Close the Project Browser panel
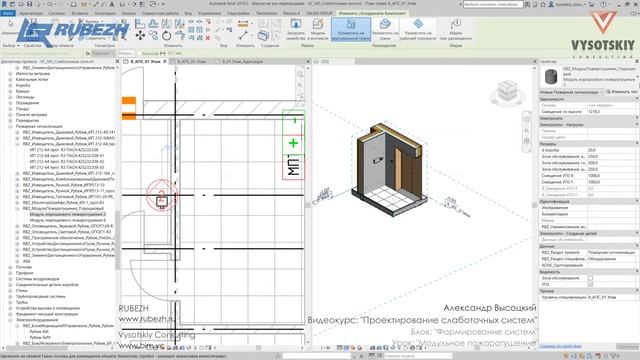This screenshot has width=640, height=360. pos(118,62)
